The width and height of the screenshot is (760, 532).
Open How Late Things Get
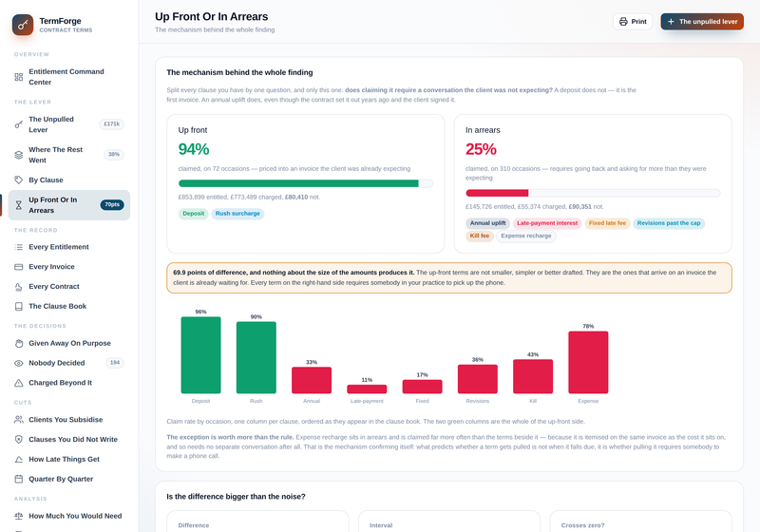tap(68, 459)
